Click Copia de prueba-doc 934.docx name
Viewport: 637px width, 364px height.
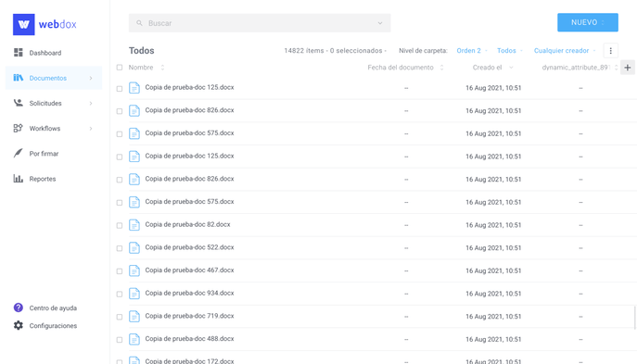189,293
